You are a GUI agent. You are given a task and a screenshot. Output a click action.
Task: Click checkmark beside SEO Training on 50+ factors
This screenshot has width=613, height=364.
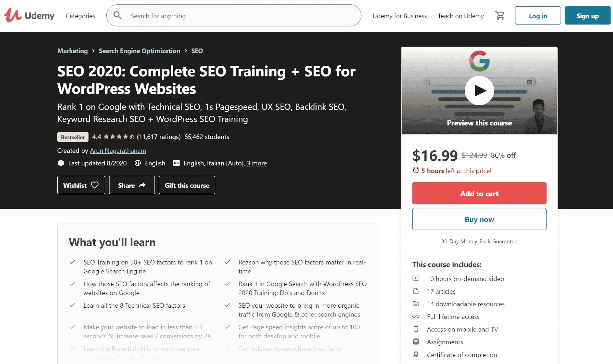72,262
